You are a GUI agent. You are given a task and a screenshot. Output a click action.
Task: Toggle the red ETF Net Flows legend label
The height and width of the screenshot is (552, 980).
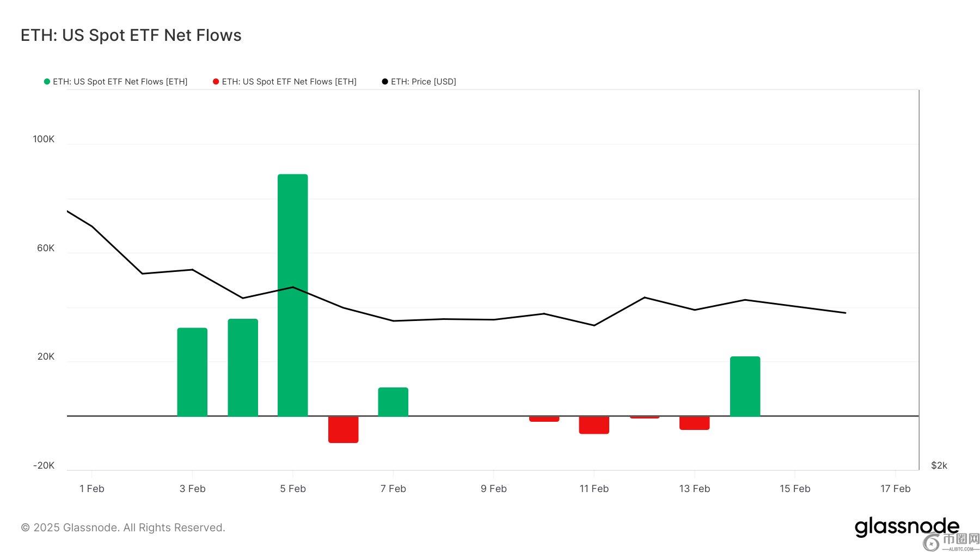pyautogui.click(x=289, y=82)
